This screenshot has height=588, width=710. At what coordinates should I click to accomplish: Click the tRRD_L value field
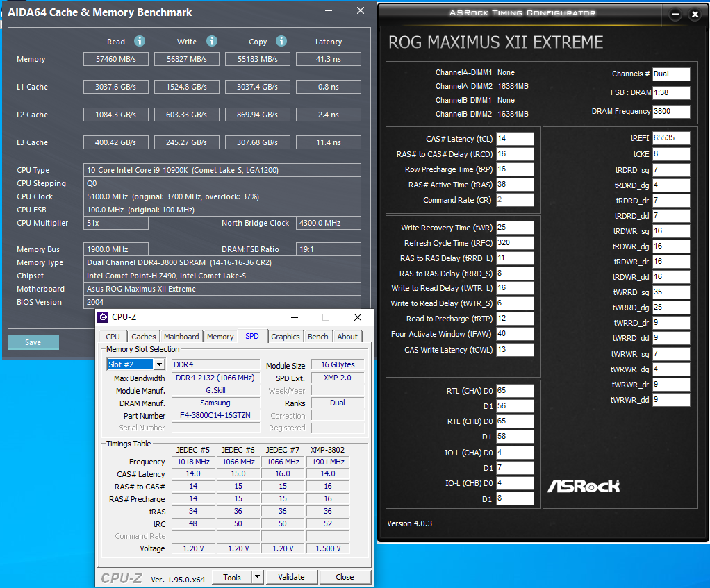(515, 258)
